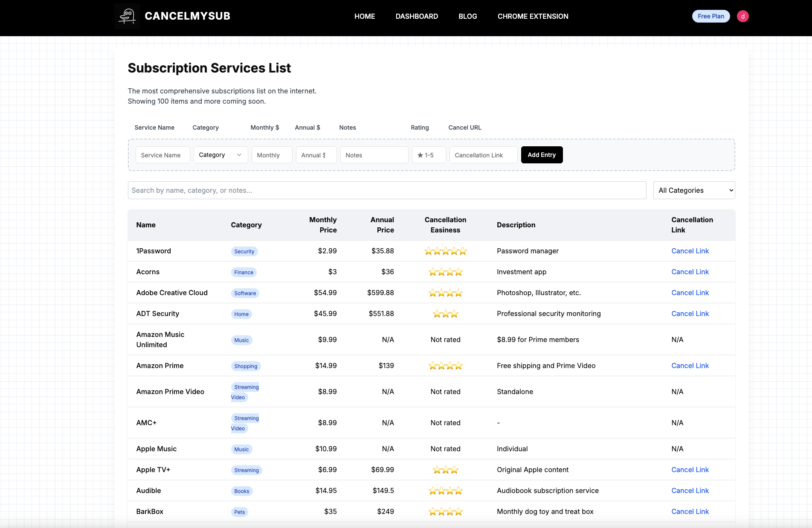
Task: Click the Cancellation Easiness column header
Action: click(x=445, y=225)
